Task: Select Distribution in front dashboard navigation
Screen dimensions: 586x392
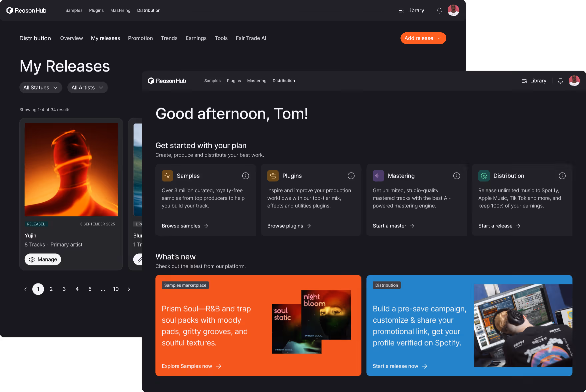Action: coord(284,81)
